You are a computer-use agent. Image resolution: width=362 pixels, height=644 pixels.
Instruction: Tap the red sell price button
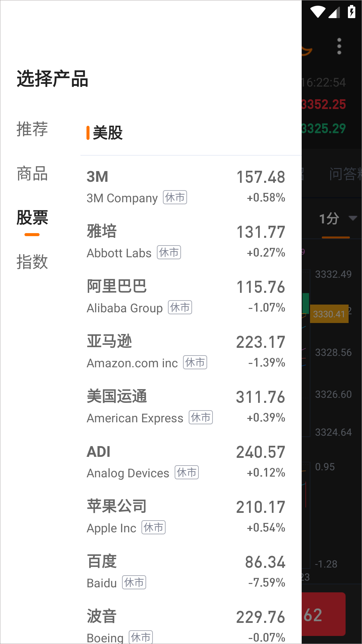(323, 614)
